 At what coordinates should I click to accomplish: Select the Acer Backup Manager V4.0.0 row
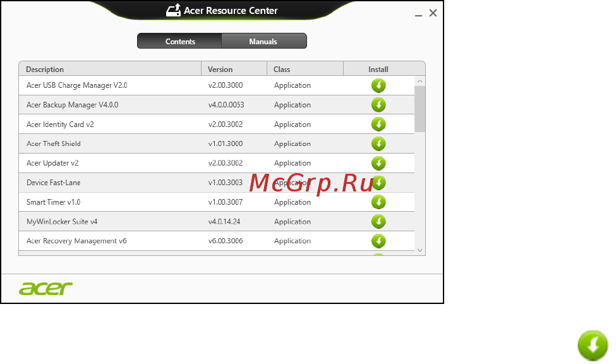coord(217,105)
